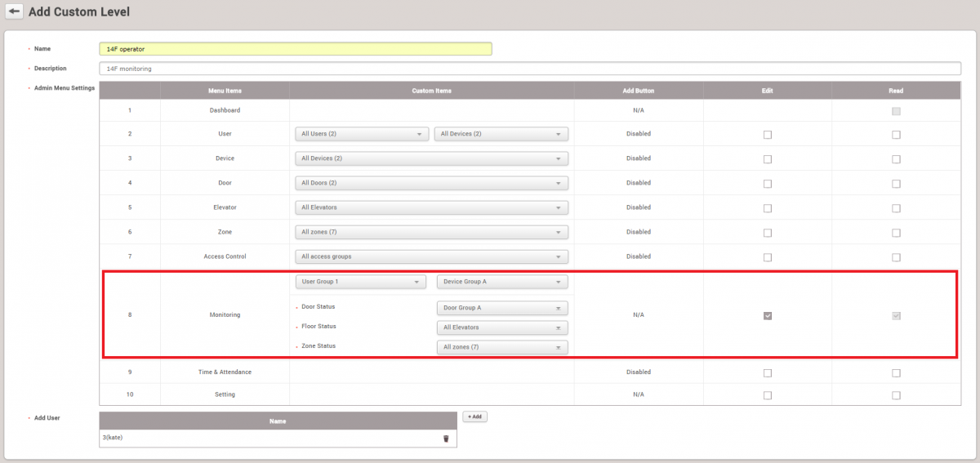This screenshot has height=463, width=980.
Task: Open Floor Status All Elevators dropdown
Action: (502, 327)
